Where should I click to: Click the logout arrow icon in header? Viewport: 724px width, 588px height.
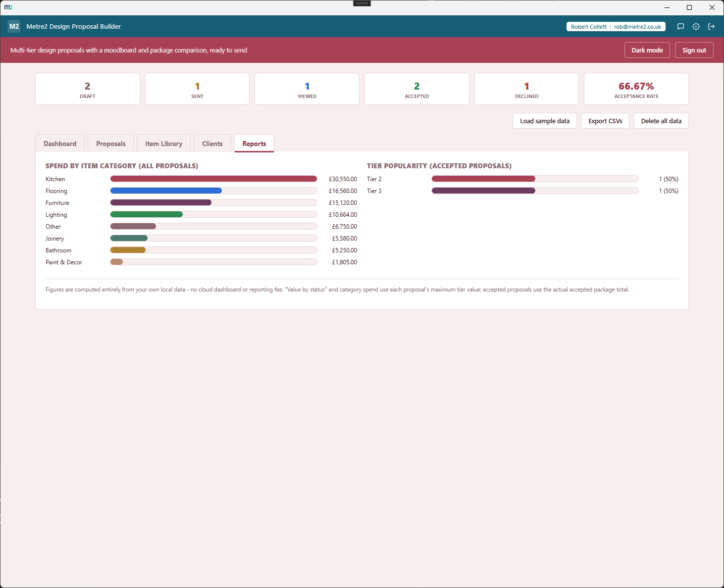[x=711, y=27]
